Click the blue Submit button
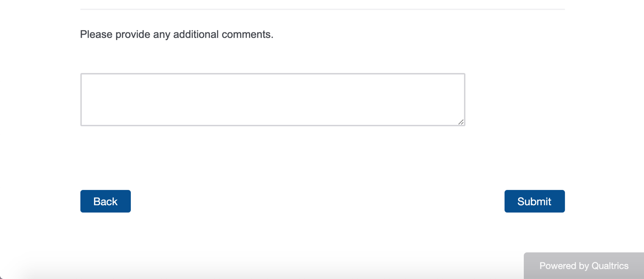The height and width of the screenshot is (279, 644). pos(534,201)
